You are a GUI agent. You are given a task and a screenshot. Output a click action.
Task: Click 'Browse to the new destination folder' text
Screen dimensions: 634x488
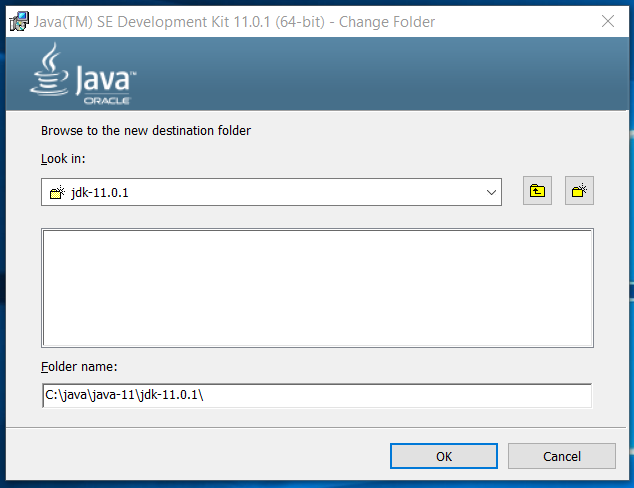click(x=146, y=131)
